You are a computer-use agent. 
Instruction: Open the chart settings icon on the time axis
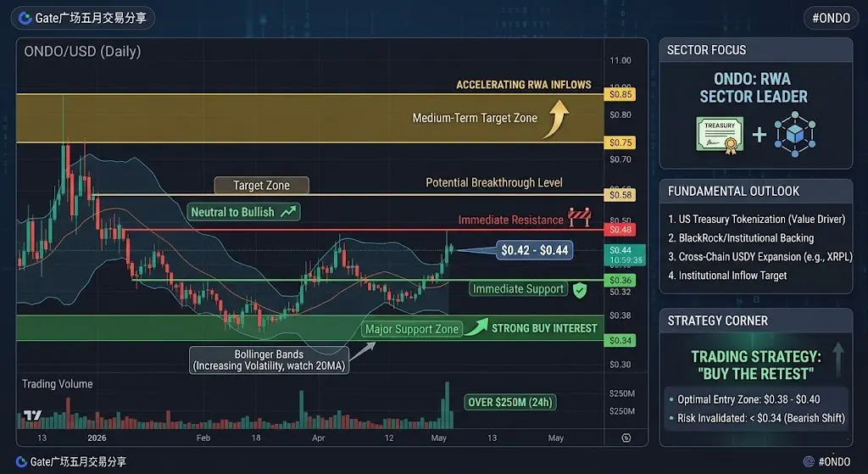[x=626, y=438]
